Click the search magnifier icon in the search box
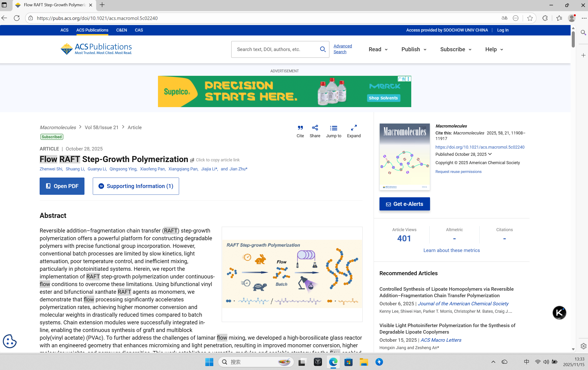Image resolution: width=588 pixels, height=370 pixels. click(x=323, y=49)
